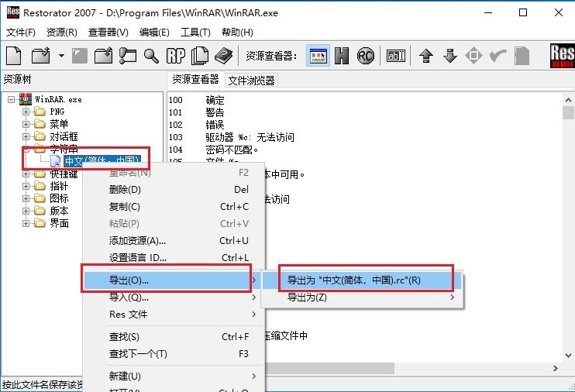Collapse the WinRAR.exe root tree node
This screenshot has width=575, height=392.
[12, 99]
